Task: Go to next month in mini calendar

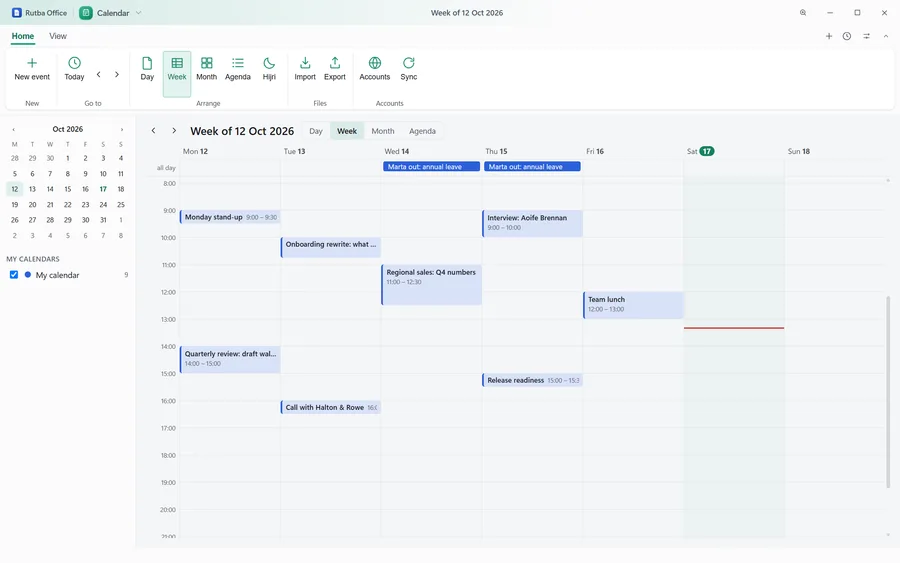Action: (122, 130)
